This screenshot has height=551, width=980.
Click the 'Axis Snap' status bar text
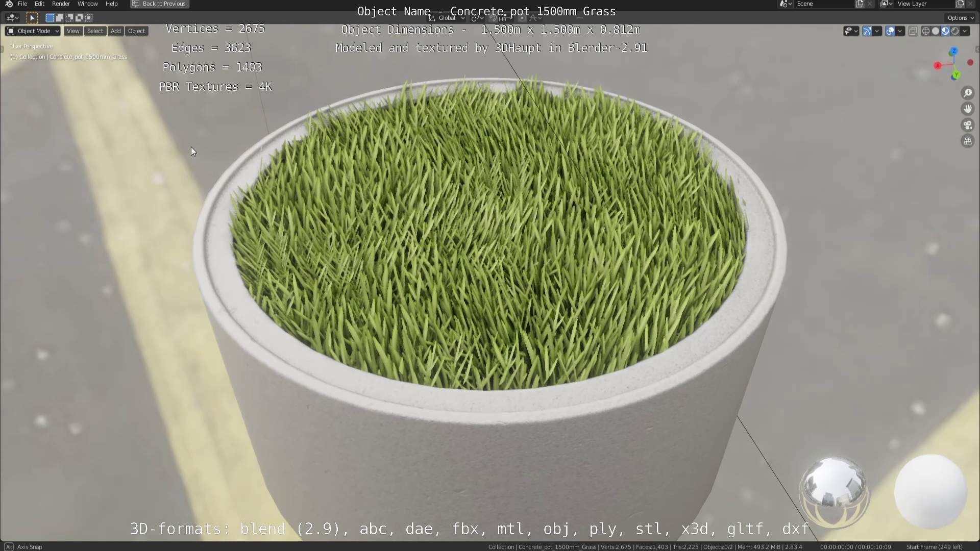30,546
